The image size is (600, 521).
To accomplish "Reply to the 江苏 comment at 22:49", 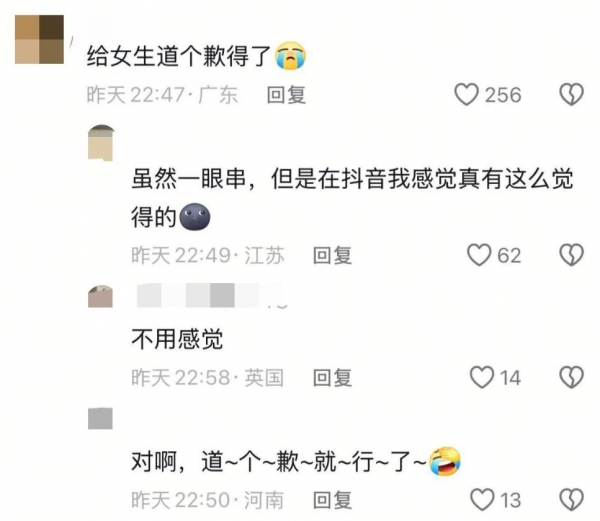I will coord(332,256).
